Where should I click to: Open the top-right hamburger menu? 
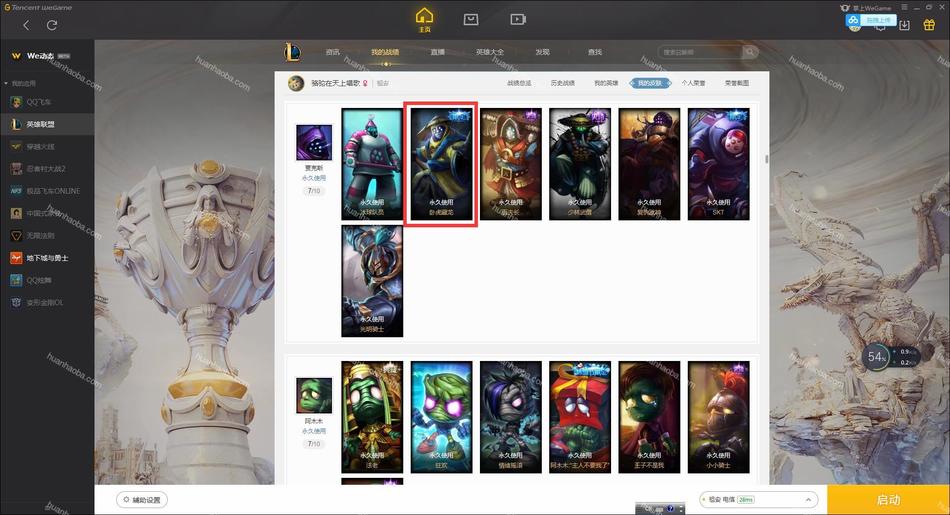point(904,7)
